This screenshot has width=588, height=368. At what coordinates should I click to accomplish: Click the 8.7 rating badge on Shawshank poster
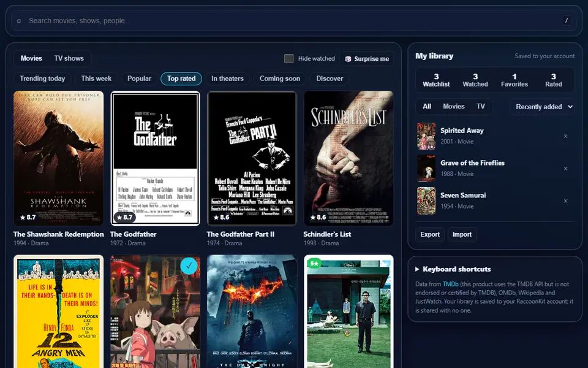[x=28, y=217]
